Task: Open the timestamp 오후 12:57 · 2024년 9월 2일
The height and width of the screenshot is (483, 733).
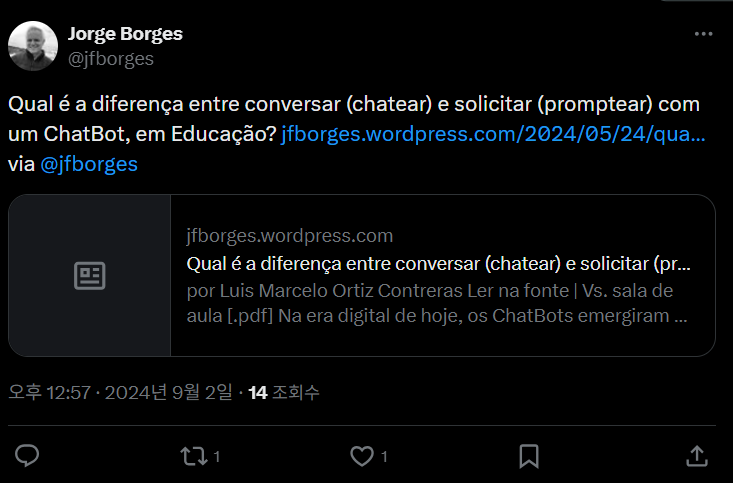Action: coord(120,392)
